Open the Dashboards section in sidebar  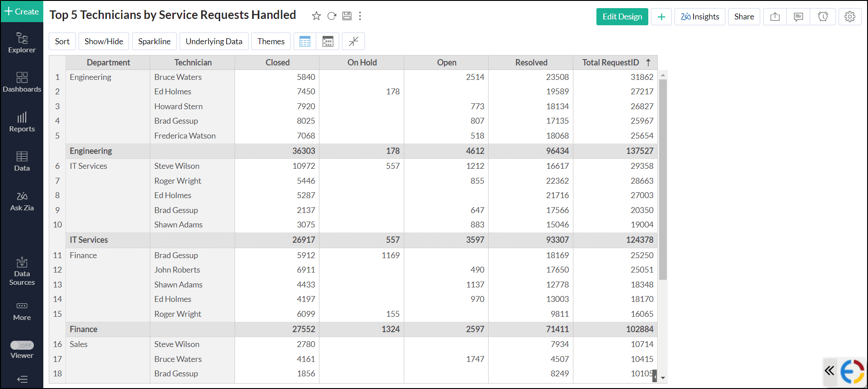tap(22, 82)
